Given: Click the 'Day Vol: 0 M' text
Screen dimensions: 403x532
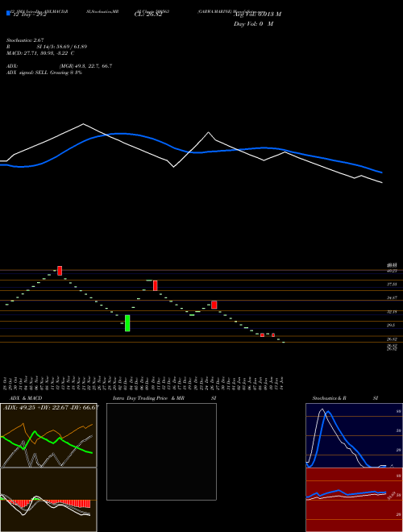Looking at the screenshot, I should (253, 24).
